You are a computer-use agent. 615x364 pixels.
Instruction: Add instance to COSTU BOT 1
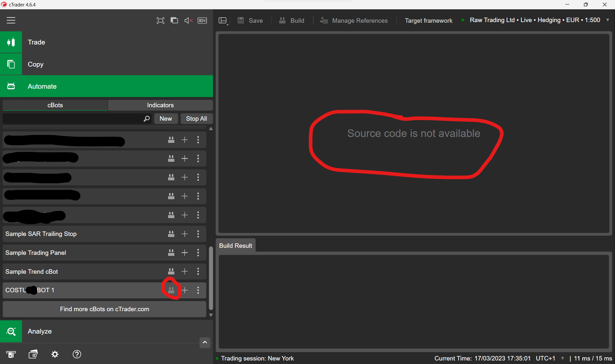coord(184,290)
